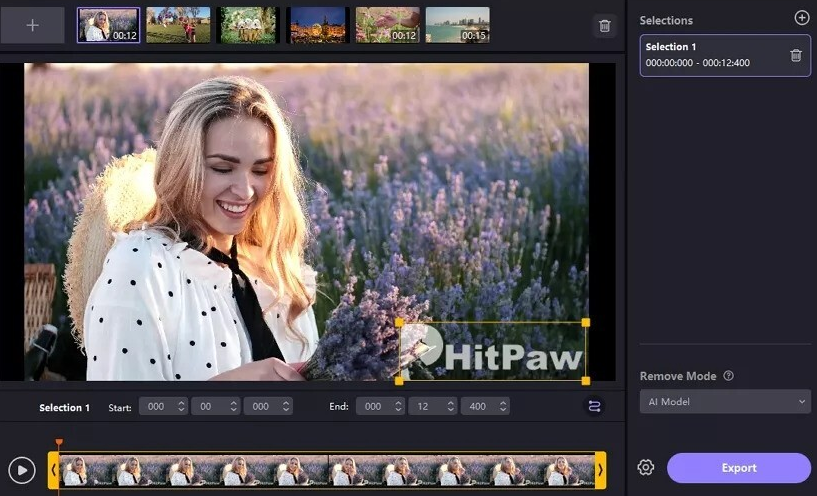Select the pink flowers 00:12 thumbnail

(388, 25)
